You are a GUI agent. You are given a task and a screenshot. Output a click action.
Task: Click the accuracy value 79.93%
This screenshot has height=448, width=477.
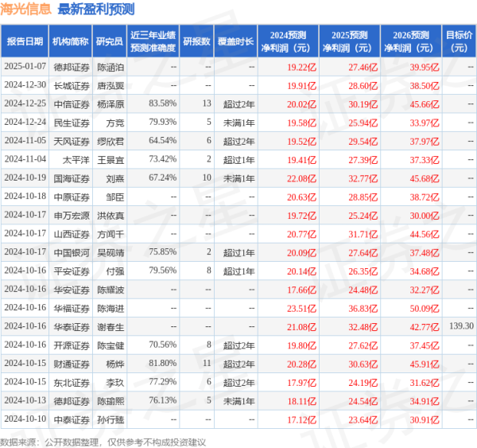coord(163,122)
